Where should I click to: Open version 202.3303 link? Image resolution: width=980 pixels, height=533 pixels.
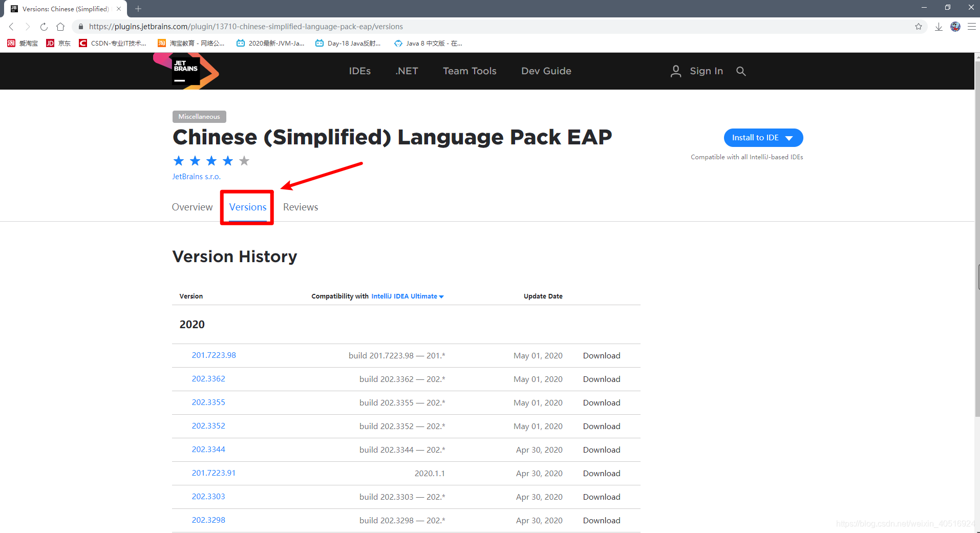coord(208,497)
